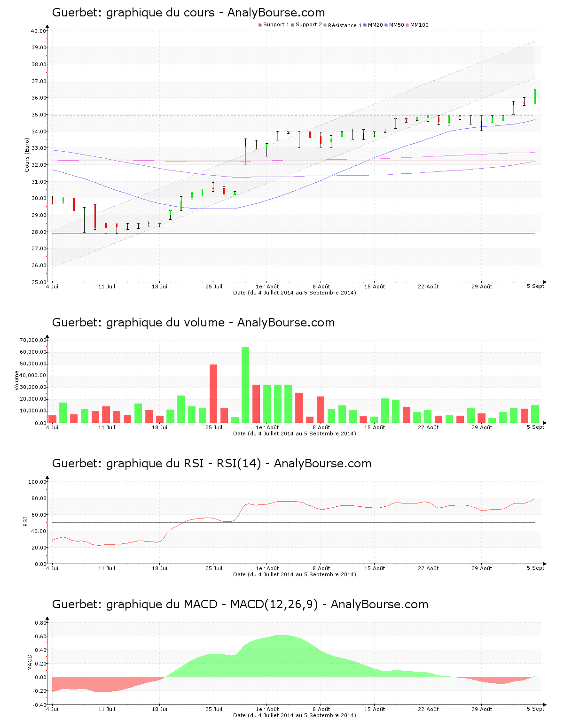
Task: Click the Support 2 legend label
Action: pos(308,25)
